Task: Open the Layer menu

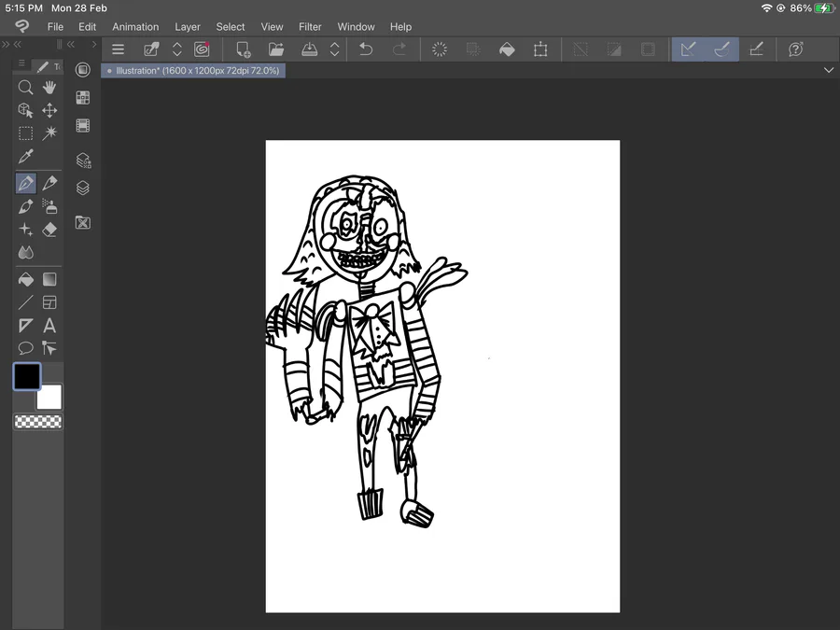Action: coord(188,27)
